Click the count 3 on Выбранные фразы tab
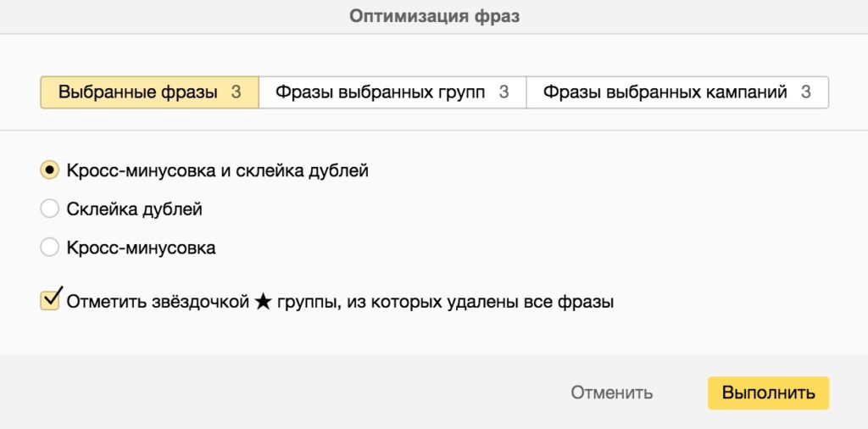Viewport: 868px width, 429px height. (236, 92)
